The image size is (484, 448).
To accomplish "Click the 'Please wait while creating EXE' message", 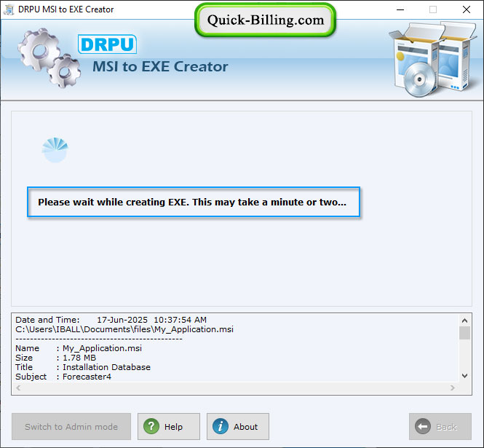I will click(x=192, y=202).
